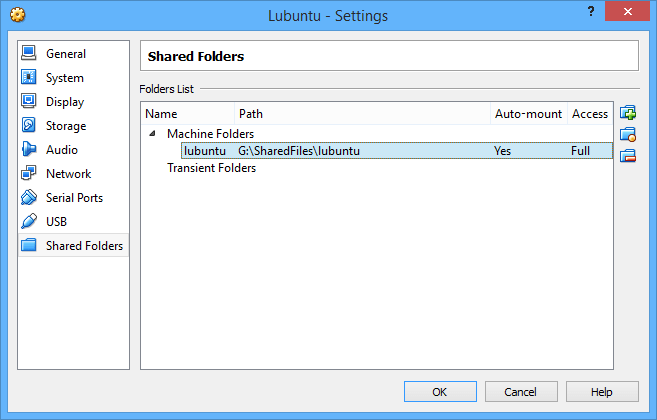
Task: Click the add shared folder icon
Action: tap(628, 113)
